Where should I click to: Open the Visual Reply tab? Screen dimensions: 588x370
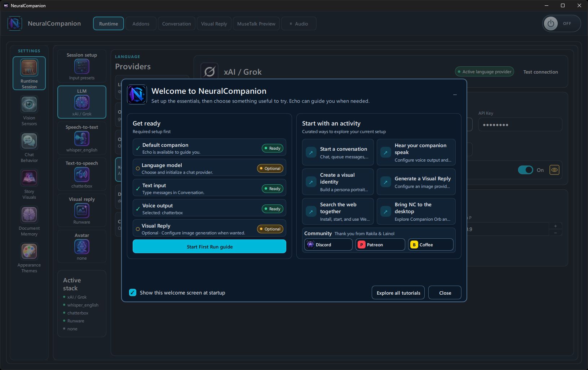(x=214, y=24)
